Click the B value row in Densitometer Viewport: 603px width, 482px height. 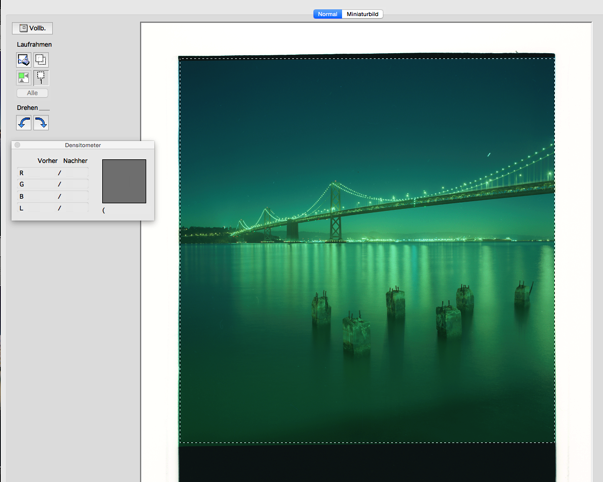[x=53, y=196]
